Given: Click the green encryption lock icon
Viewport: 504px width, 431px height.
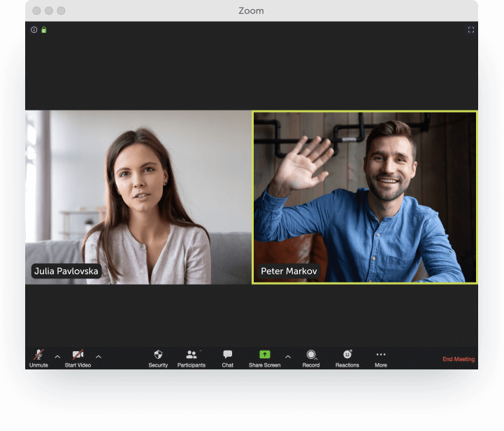Looking at the screenshot, I should [x=44, y=30].
